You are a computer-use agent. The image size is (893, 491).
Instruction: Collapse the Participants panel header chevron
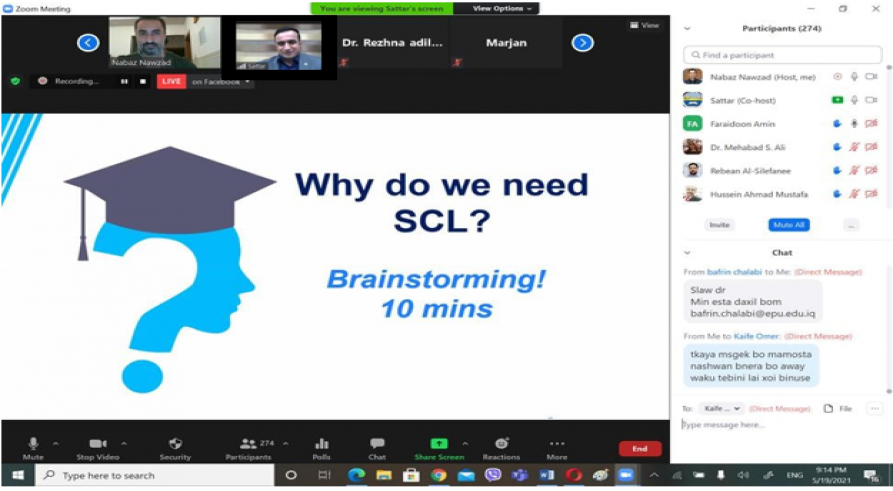point(687,29)
